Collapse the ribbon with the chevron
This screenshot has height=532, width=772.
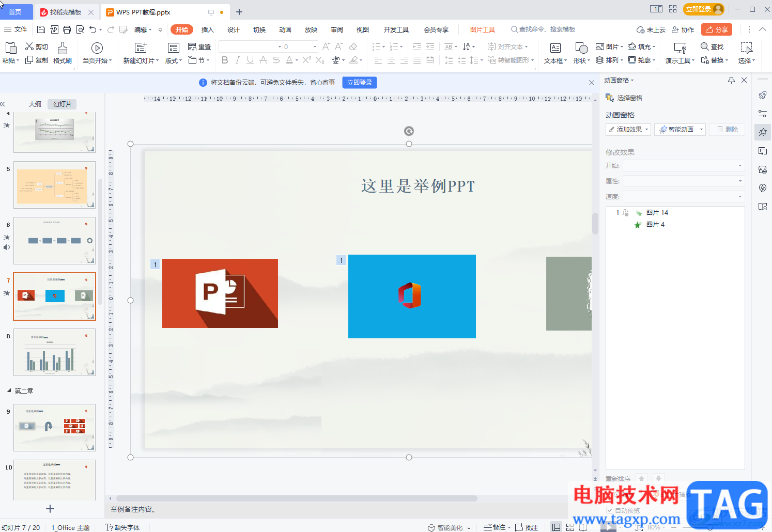pos(763,29)
